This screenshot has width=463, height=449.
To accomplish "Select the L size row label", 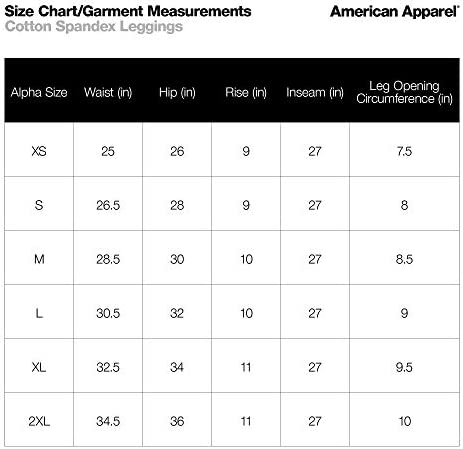I will click(39, 313).
